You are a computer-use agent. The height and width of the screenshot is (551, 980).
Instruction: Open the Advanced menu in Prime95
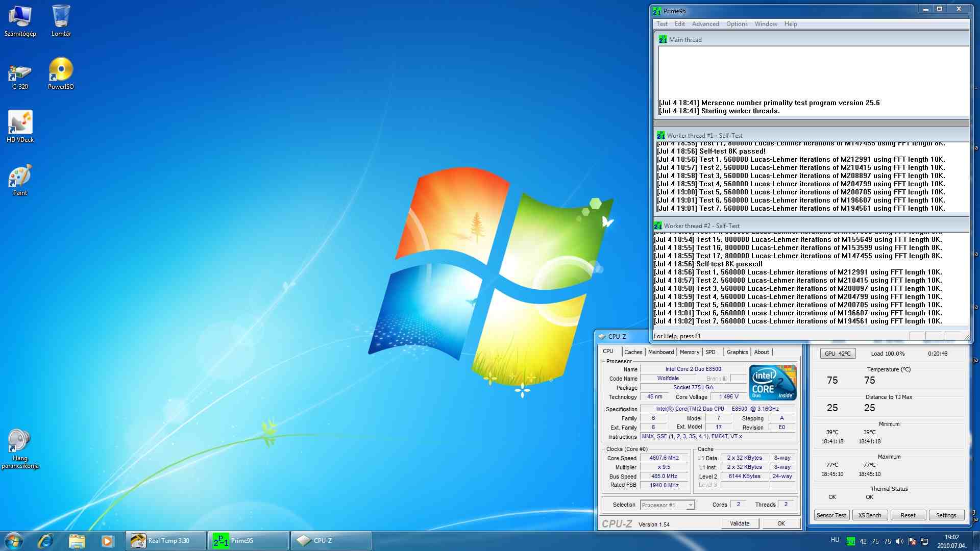point(705,24)
